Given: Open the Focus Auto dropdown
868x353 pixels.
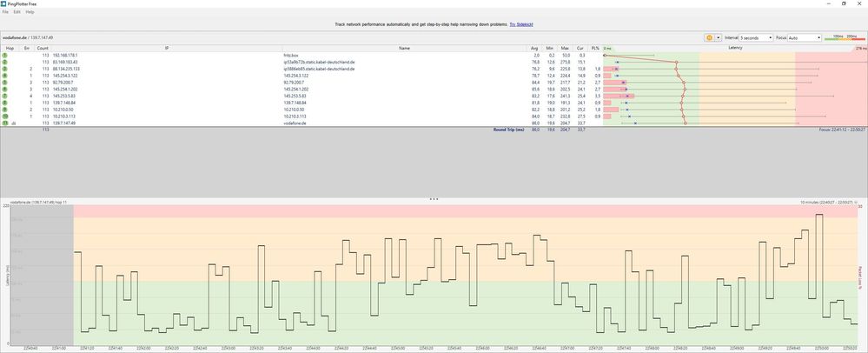Looking at the screenshot, I should 805,37.
